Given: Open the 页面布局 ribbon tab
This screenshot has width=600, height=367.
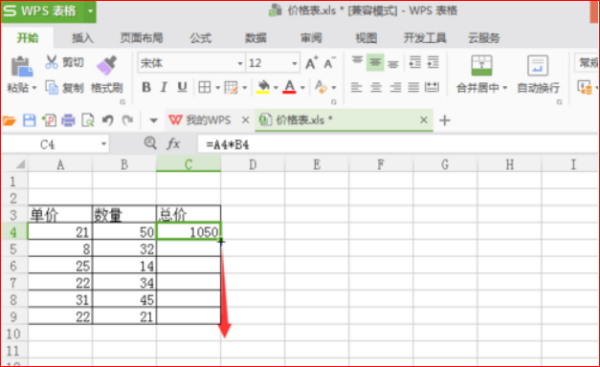Looking at the screenshot, I should pos(142,38).
